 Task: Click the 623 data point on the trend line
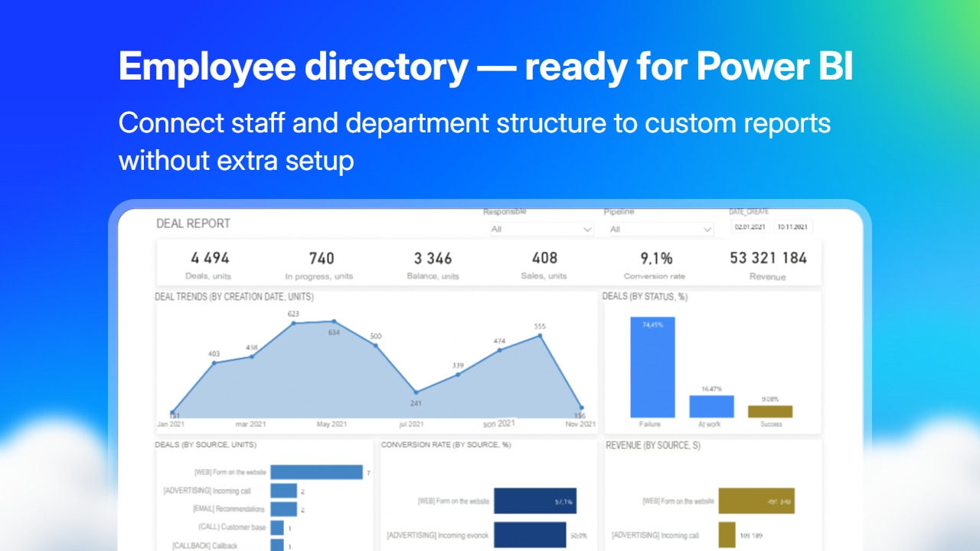tap(294, 323)
